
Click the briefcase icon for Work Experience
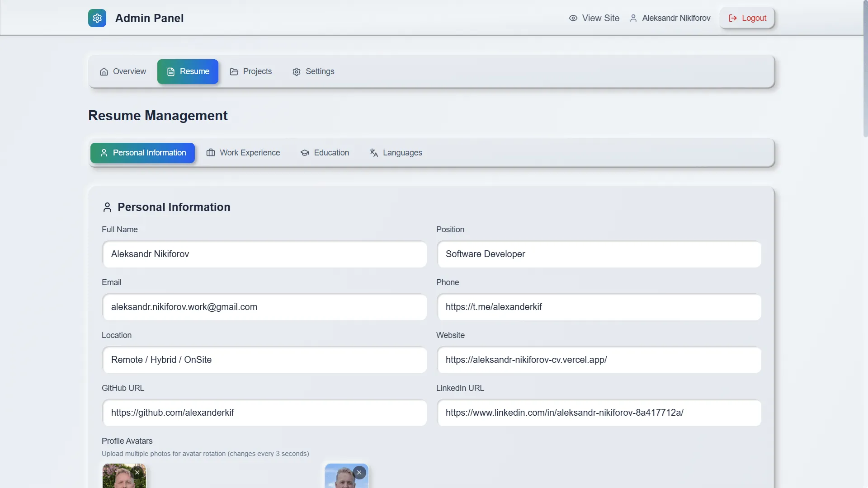(x=211, y=153)
